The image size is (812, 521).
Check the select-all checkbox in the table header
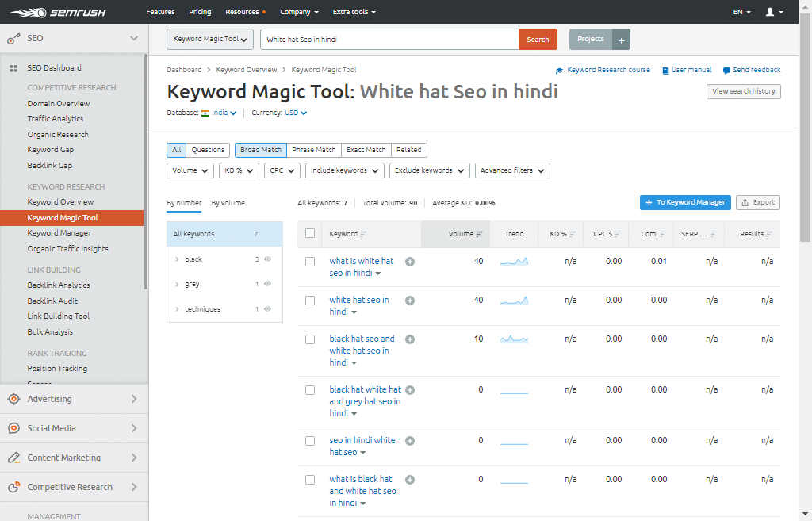[309, 234]
